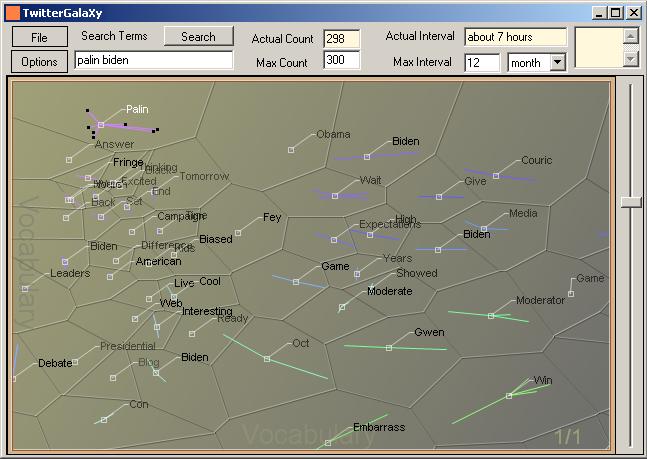Viewport: 647px width, 459px height.
Task: Click the Max Count field
Action: [x=341, y=61]
